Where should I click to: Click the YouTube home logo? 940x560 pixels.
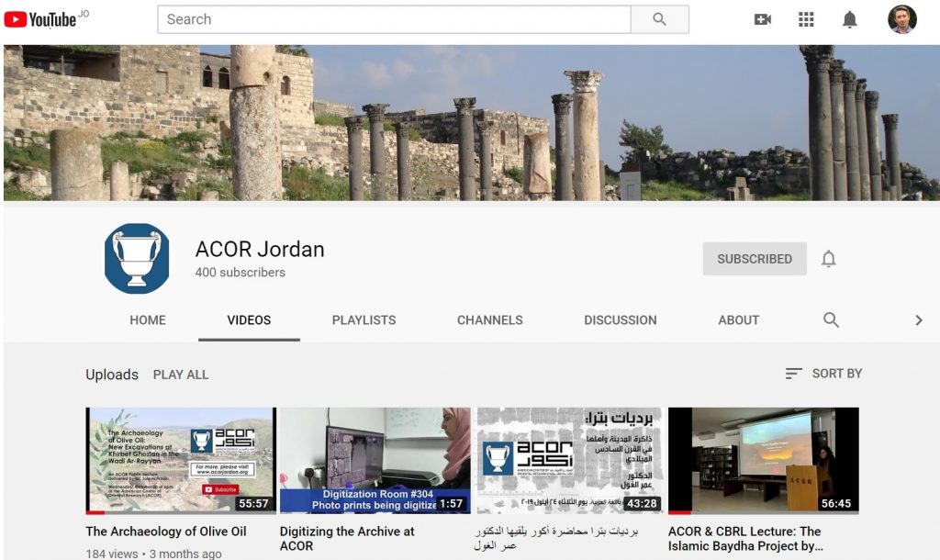40,18
